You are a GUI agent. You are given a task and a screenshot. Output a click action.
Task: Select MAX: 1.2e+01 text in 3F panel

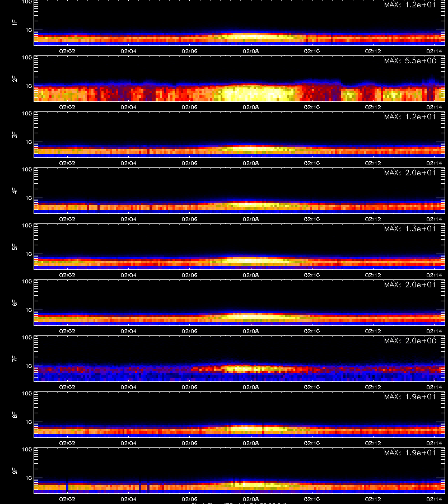click(410, 116)
